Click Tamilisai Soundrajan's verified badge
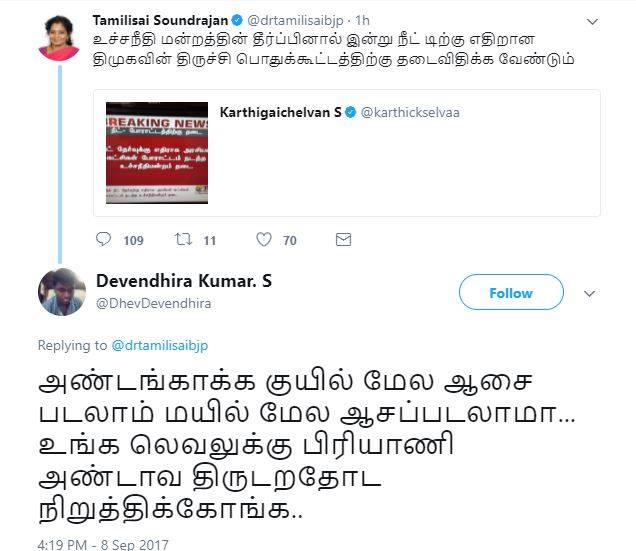 pos(237,20)
